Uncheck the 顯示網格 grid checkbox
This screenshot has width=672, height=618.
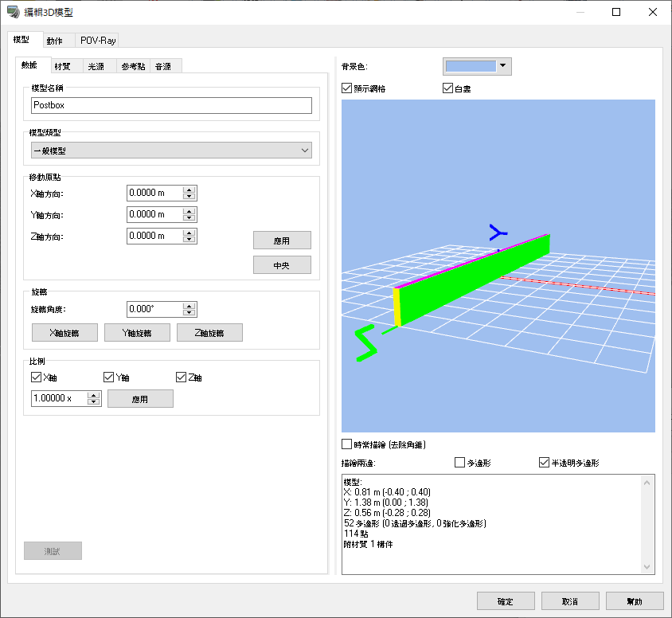[x=347, y=88]
